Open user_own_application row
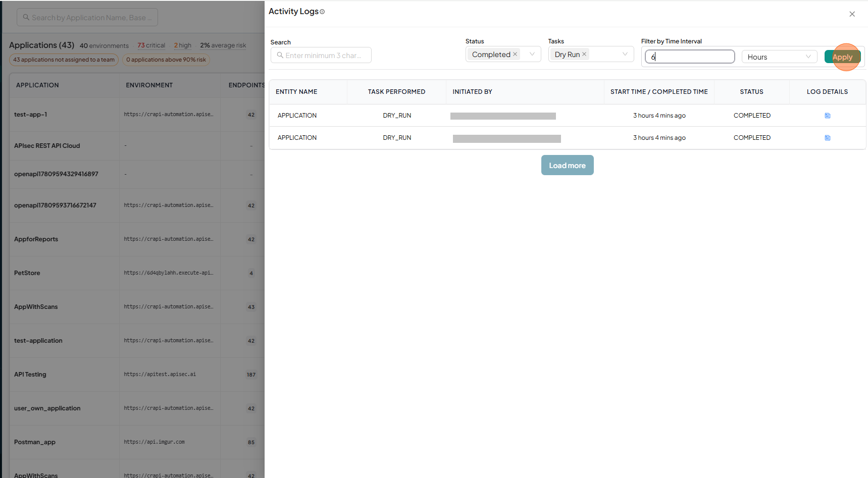 point(47,408)
